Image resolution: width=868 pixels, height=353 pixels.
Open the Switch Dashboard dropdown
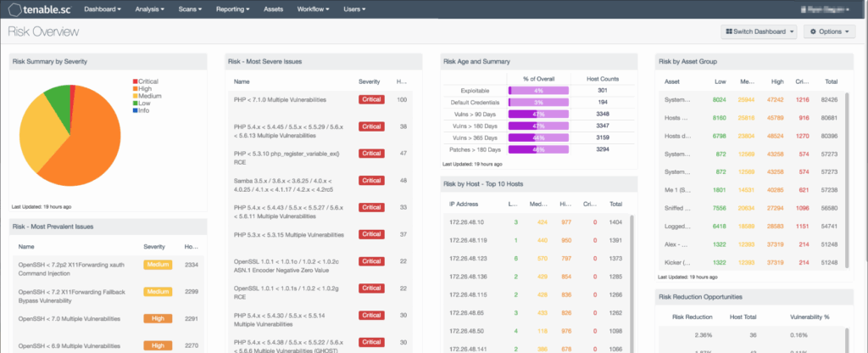click(x=759, y=31)
